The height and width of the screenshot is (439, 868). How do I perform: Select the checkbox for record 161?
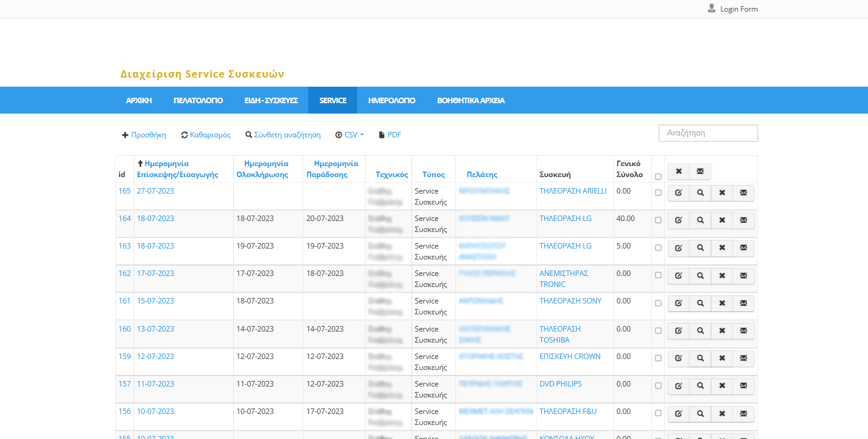pos(658,303)
